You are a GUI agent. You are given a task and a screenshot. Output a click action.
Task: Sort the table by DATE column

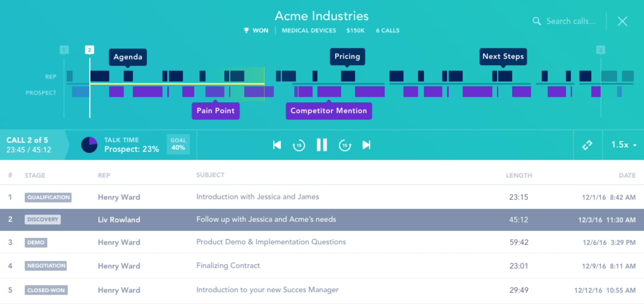pos(627,176)
